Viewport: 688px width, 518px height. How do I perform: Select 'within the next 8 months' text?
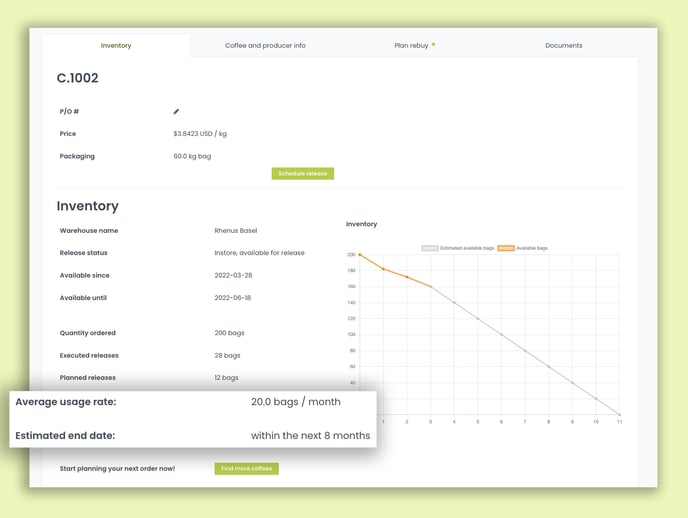pyautogui.click(x=311, y=436)
